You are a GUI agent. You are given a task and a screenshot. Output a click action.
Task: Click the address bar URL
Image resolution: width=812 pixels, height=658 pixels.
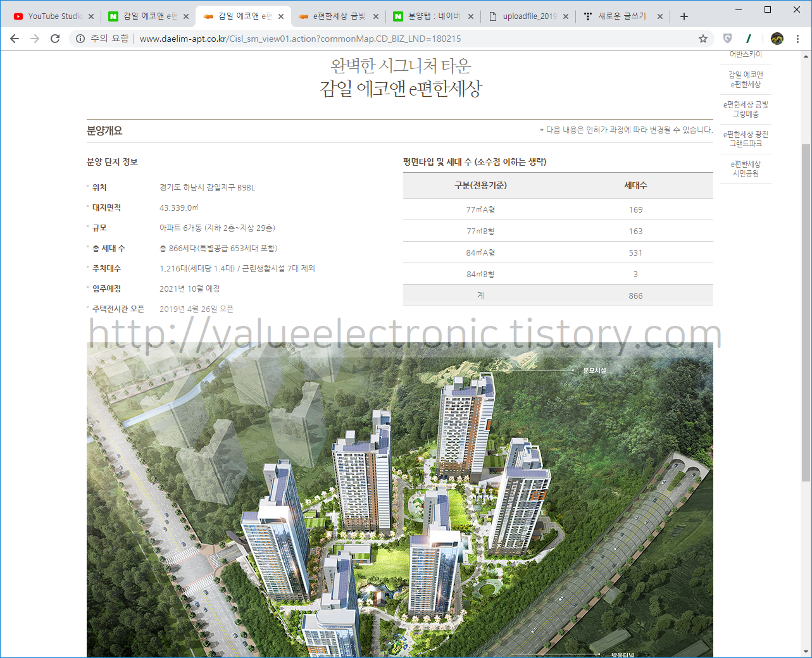click(x=300, y=39)
